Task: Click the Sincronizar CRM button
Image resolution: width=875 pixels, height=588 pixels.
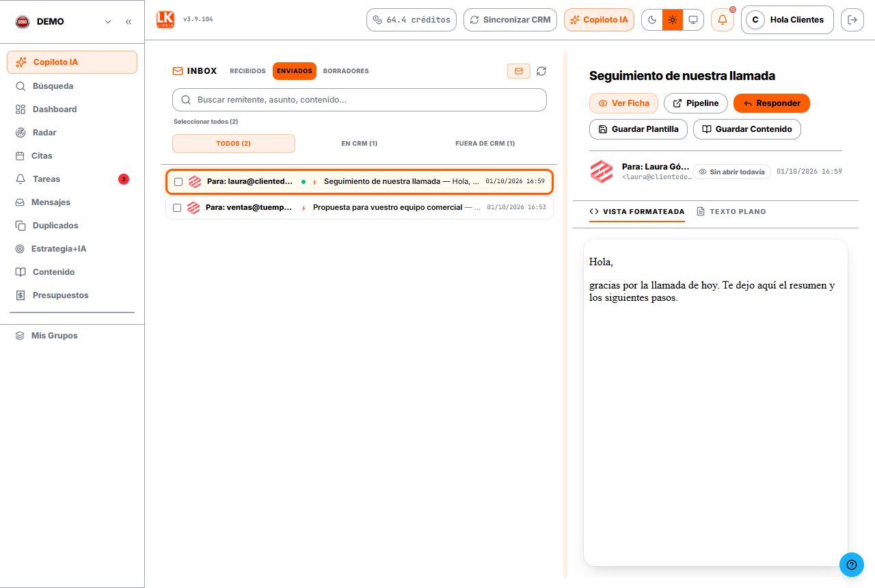Action: point(511,20)
